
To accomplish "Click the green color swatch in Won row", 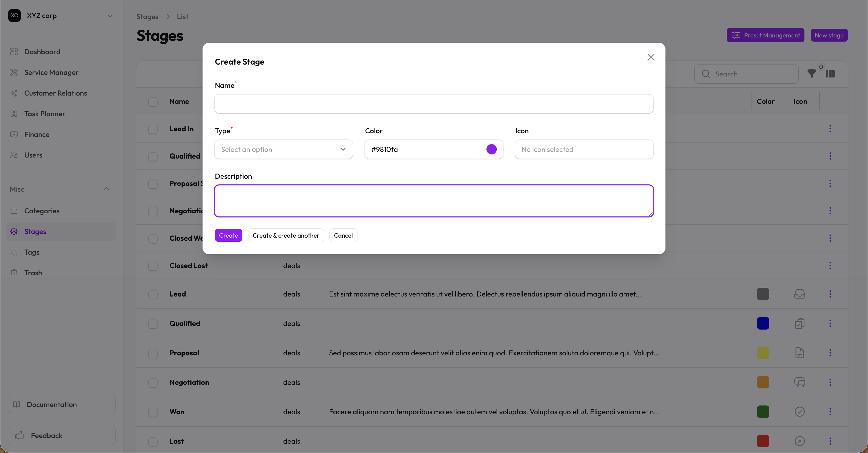I will (763, 412).
